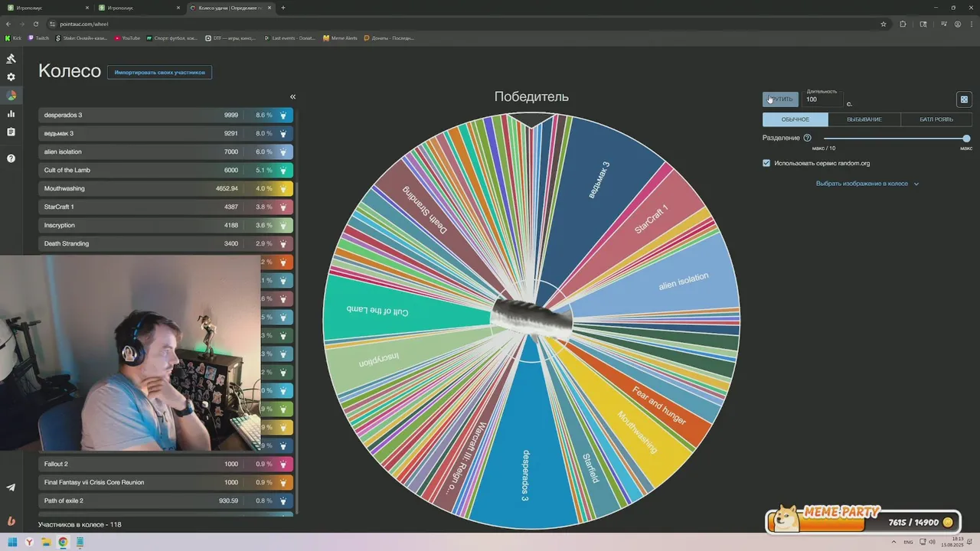The image size is (980, 551).
Task: Open Kick bookmark in bookmarks bar
Action: [x=13, y=37]
